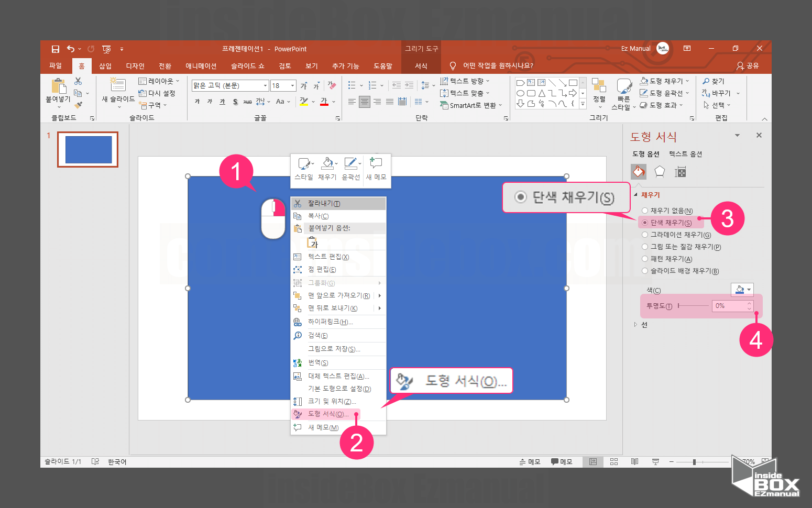Select Slide Background Fill (슬라이드 배경 채우기) radio
Viewport: 812px width, 508px height.
(645, 271)
